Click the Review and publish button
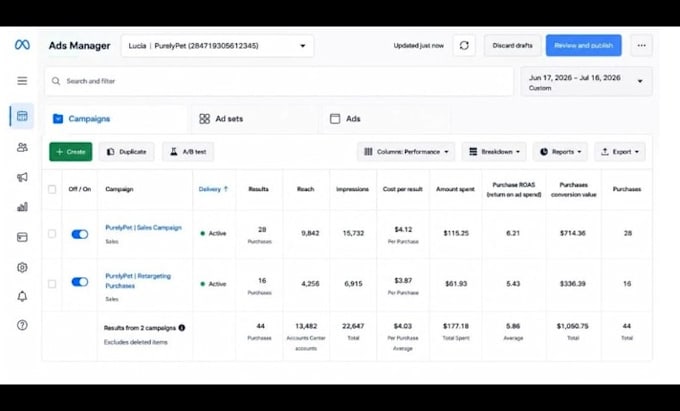680x411 pixels. coord(583,46)
